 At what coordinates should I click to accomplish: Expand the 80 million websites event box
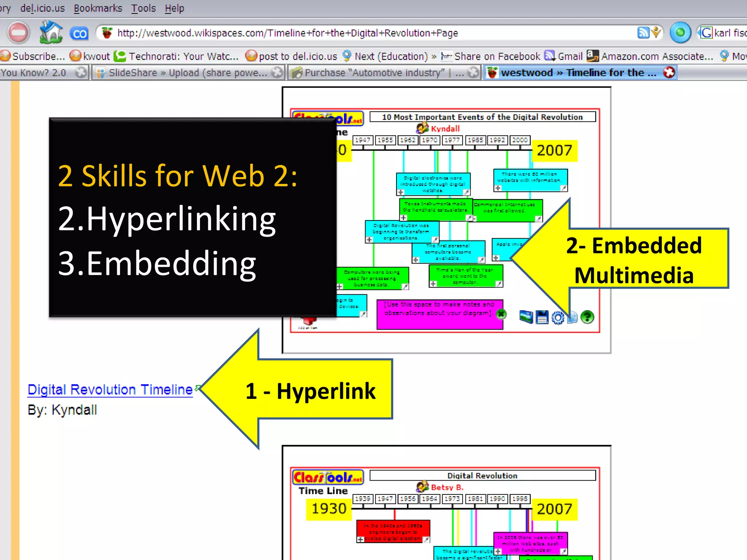pyautogui.click(x=498, y=188)
